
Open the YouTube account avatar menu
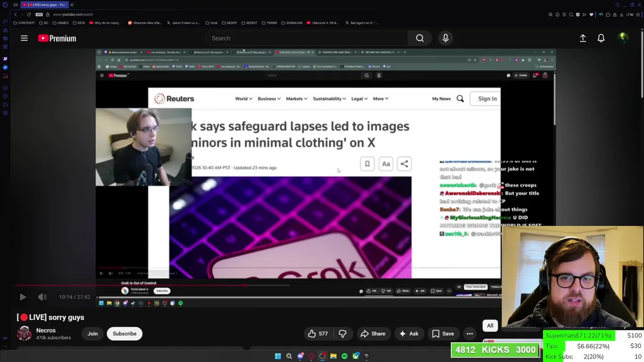(x=622, y=38)
